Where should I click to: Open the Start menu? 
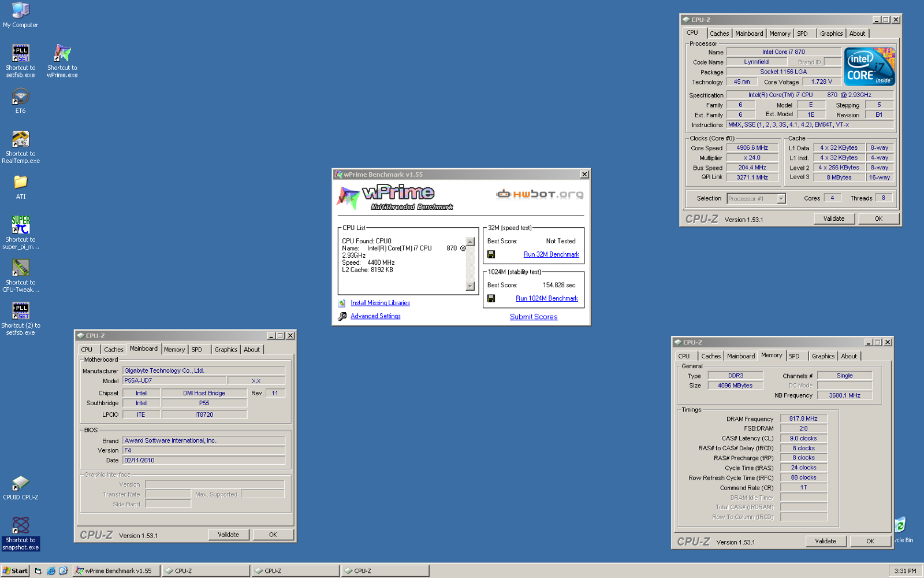(x=15, y=570)
